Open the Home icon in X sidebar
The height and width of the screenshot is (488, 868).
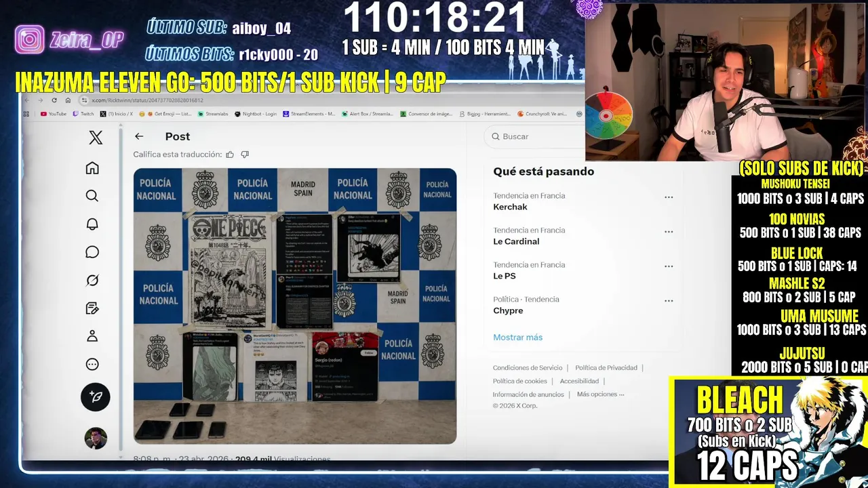point(92,168)
